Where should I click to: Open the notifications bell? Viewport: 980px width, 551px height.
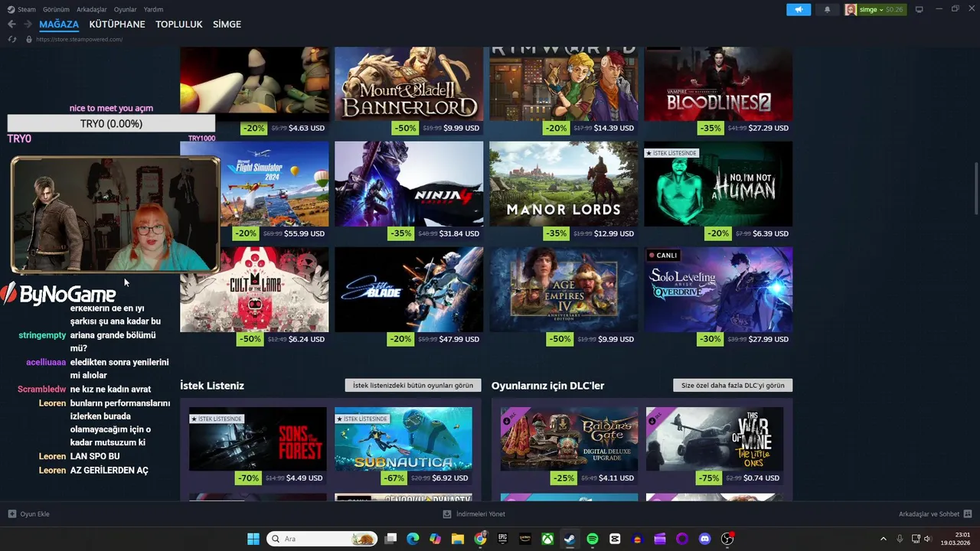tap(827, 9)
